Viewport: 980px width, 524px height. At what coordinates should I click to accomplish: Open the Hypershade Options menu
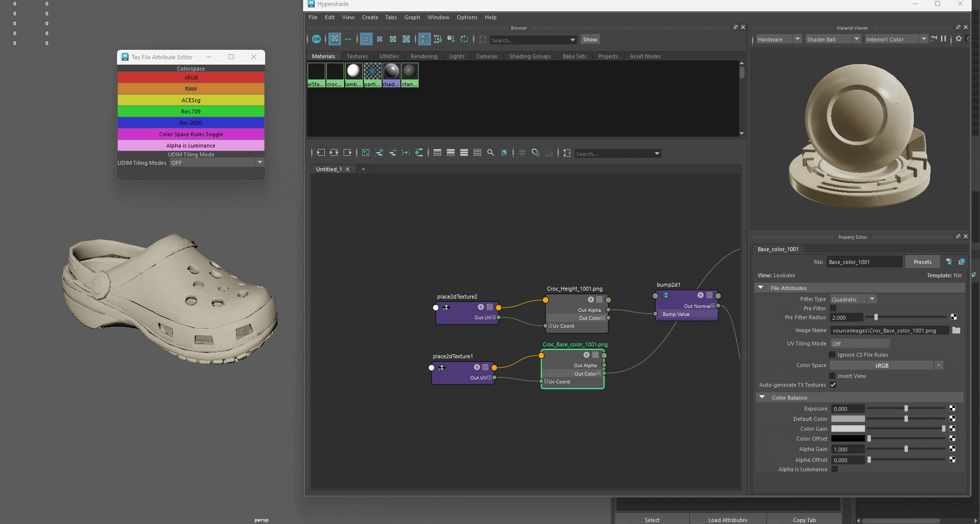pos(467,17)
